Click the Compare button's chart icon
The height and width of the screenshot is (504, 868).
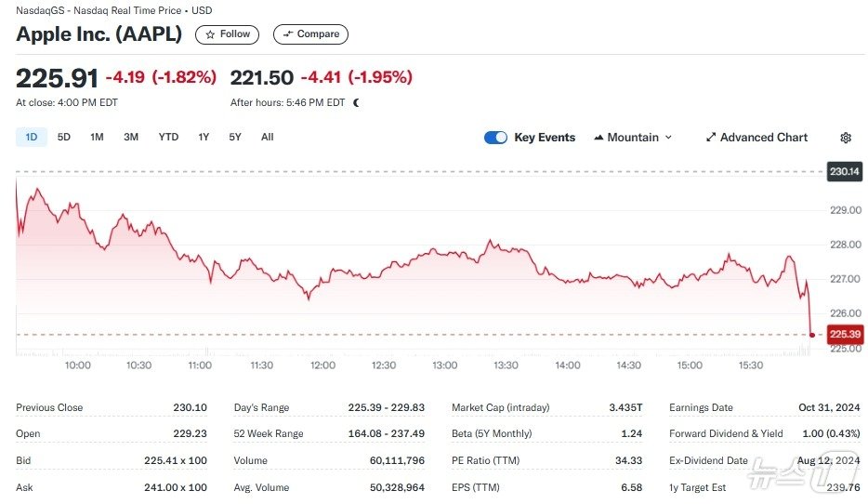tap(287, 34)
